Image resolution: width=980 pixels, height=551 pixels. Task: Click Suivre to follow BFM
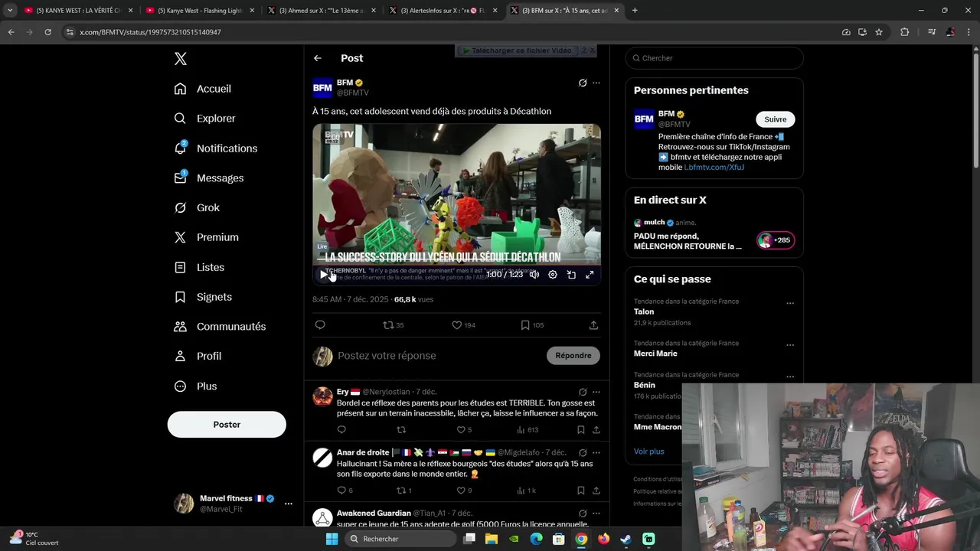click(x=776, y=119)
